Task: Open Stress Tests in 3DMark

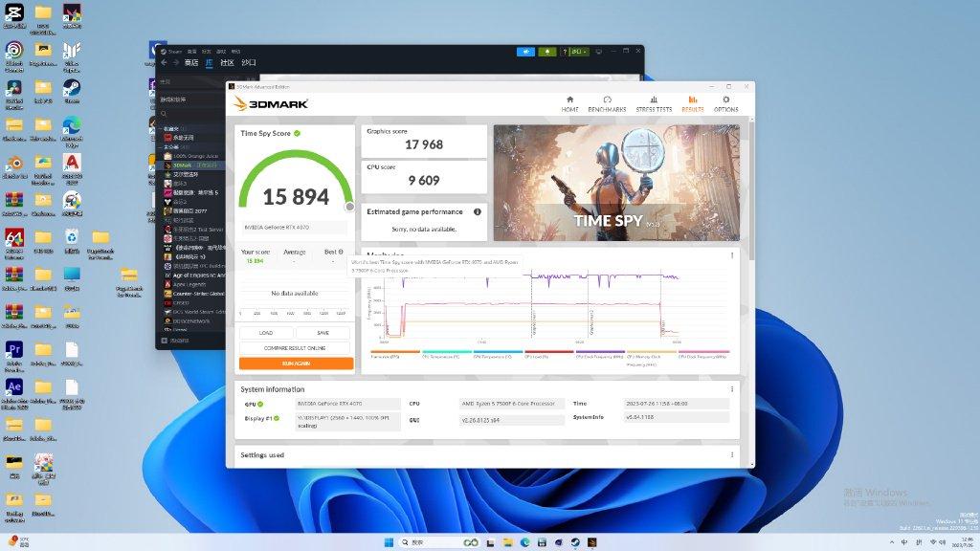Action: click(654, 103)
